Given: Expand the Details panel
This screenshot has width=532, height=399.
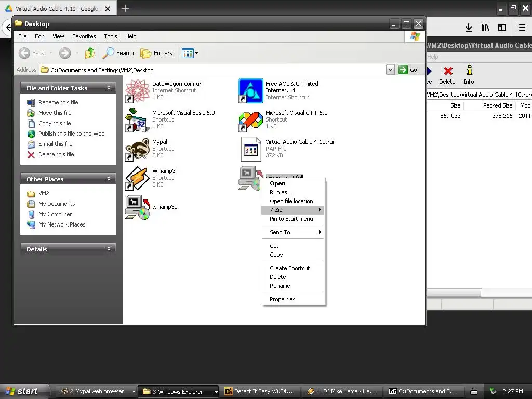Looking at the screenshot, I should click(x=109, y=249).
